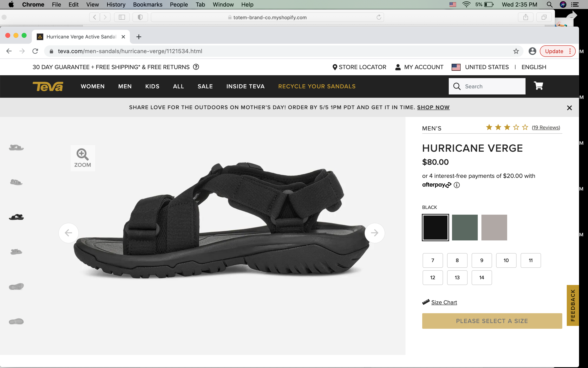Open the KIDS navigation menu
This screenshot has height=368, width=588.
point(152,86)
